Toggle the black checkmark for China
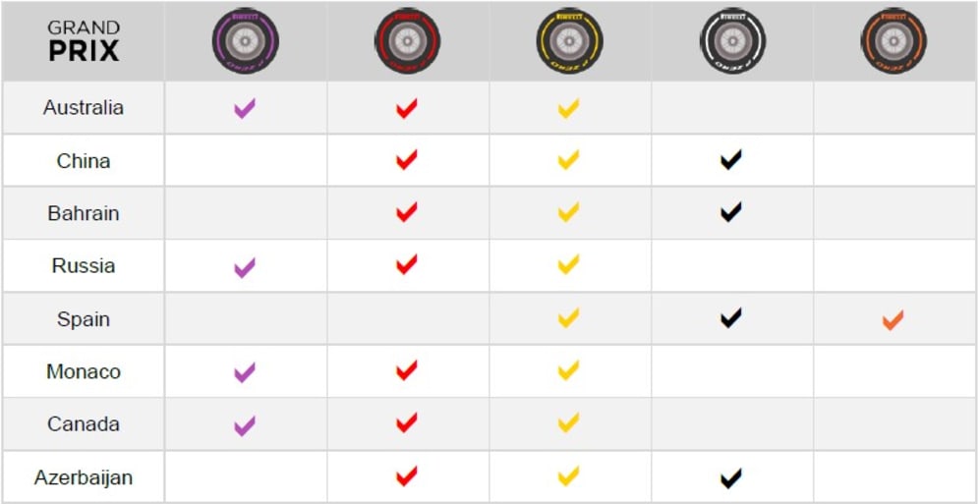 (730, 160)
